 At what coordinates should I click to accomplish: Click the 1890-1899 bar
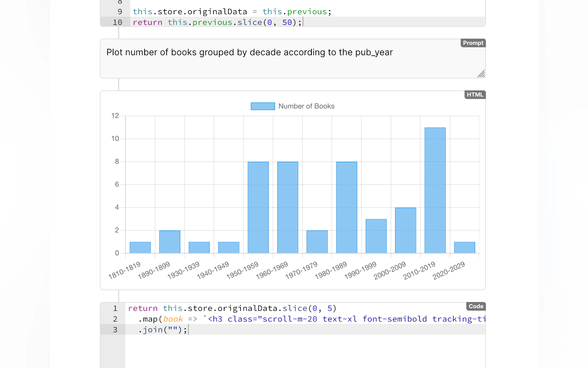(169, 242)
